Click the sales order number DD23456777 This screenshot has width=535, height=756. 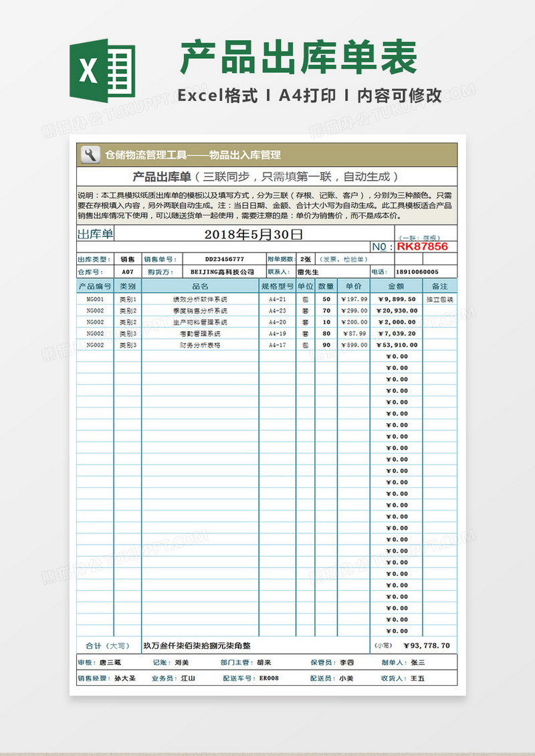[x=225, y=259]
